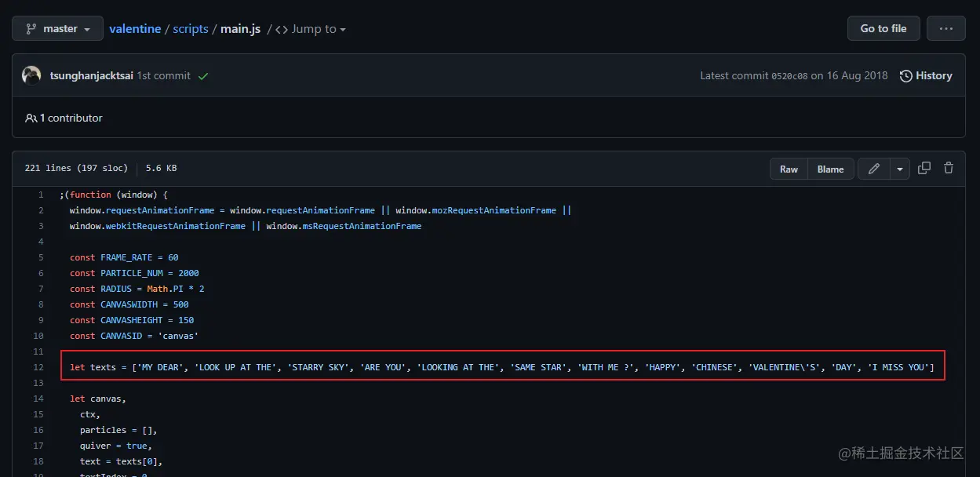Open the tsunghanjacktsai profile link
Image resolution: width=980 pixels, height=477 pixels.
click(91, 75)
